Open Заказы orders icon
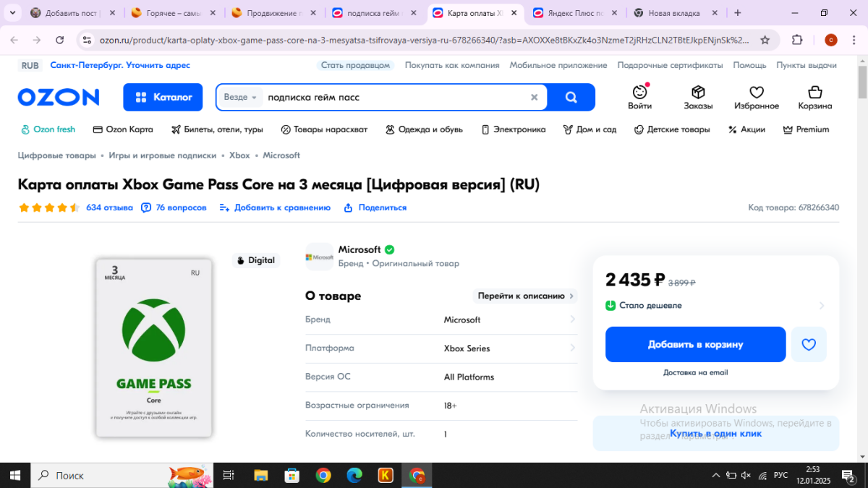Screen dimensions: 868x488 [x=698, y=97]
